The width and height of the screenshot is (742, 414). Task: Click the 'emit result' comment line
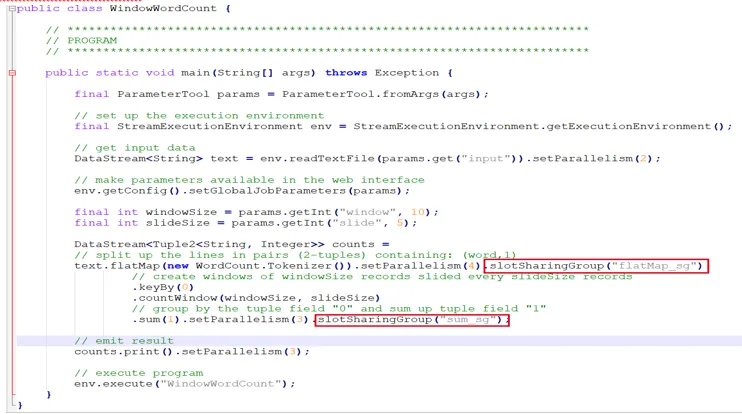124,341
